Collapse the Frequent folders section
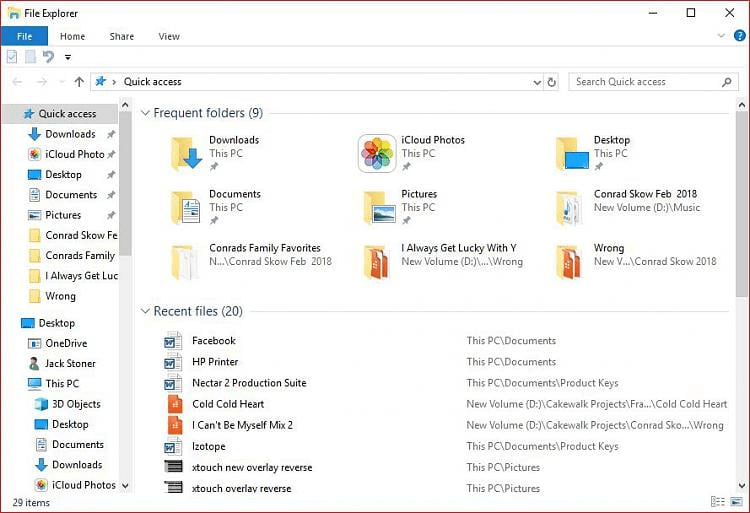This screenshot has height=513, width=750. click(145, 113)
